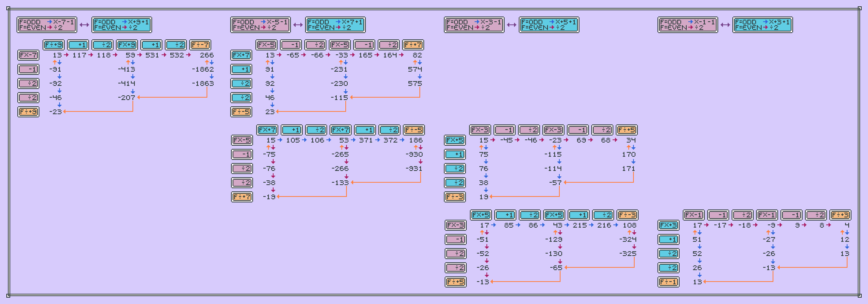Select the orange F÷+9 operation tile
The width and height of the screenshot is (868, 304).
(28, 112)
